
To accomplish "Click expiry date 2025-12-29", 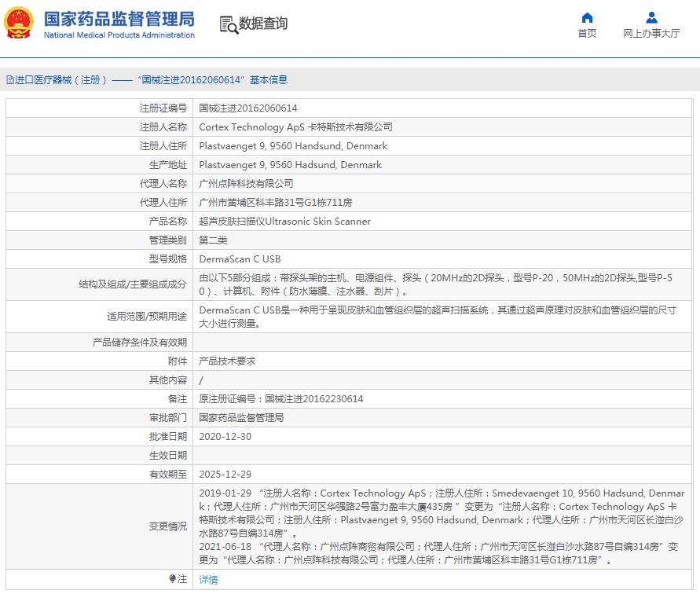I will pos(225,475).
